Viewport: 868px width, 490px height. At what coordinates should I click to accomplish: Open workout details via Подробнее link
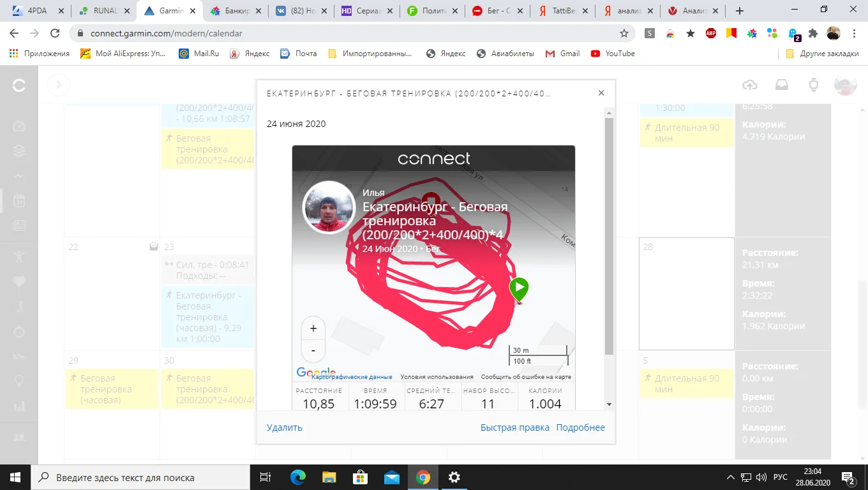[580, 427]
